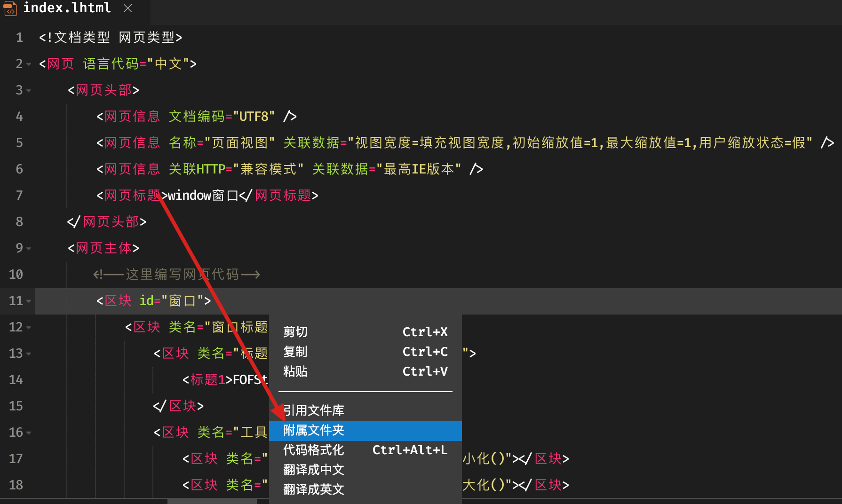The image size is (842, 504).
Task: Collapse the fold arrow on line 16
Action: click(x=29, y=433)
